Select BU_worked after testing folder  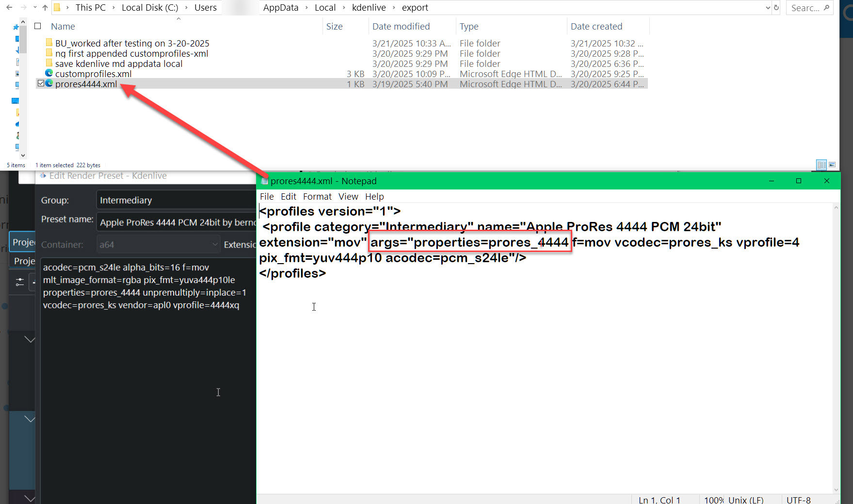coord(132,43)
